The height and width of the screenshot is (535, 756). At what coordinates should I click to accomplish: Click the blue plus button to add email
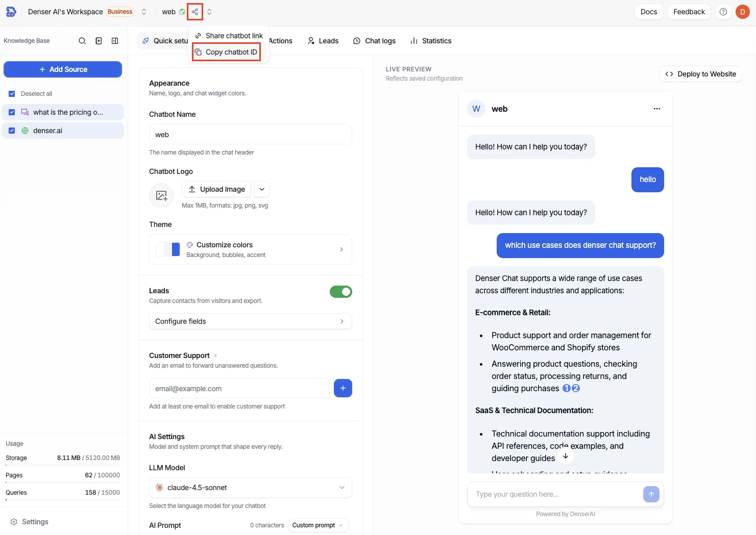(x=343, y=388)
